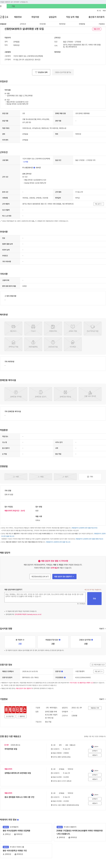Screen dimensions: 106x868
Task: Switch to the 우대사항 section tab
Action: (43, 24)
